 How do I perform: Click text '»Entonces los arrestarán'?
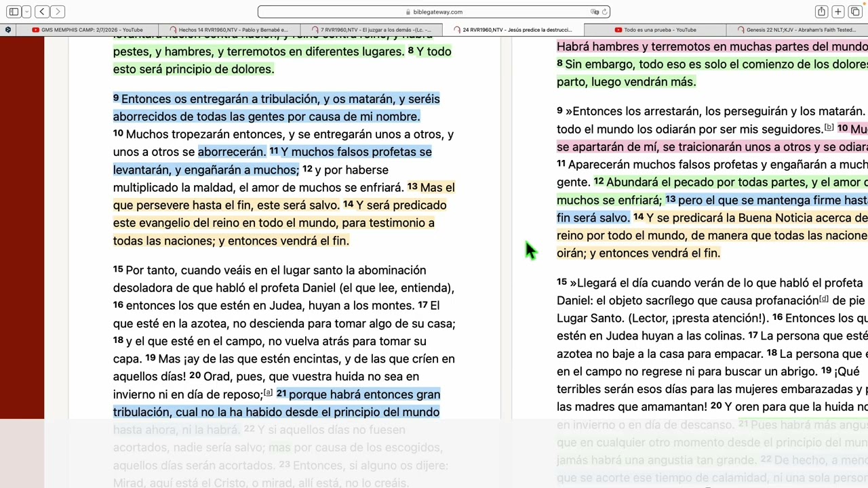click(x=629, y=111)
